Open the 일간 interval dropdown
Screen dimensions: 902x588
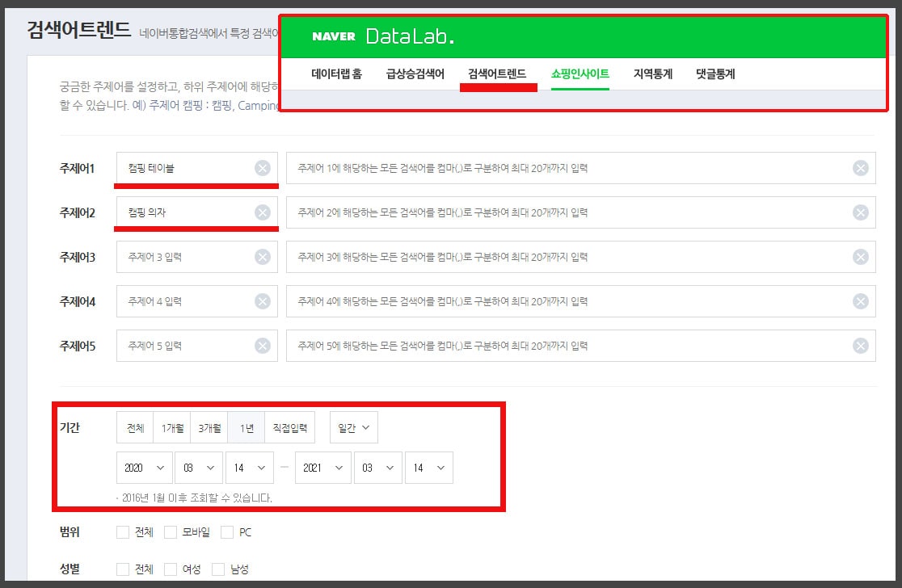tap(354, 427)
